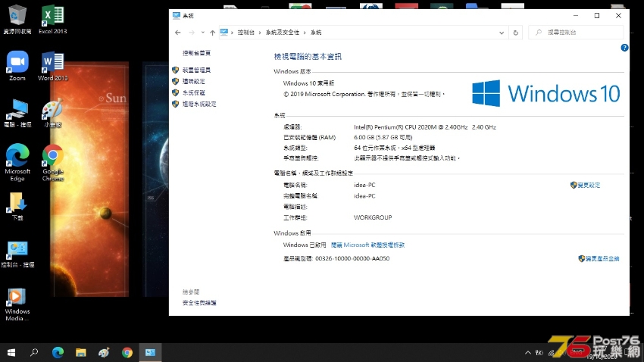Open the Paint shortcut on desktop
Screen dimensions: 644x362
[x=52, y=112]
